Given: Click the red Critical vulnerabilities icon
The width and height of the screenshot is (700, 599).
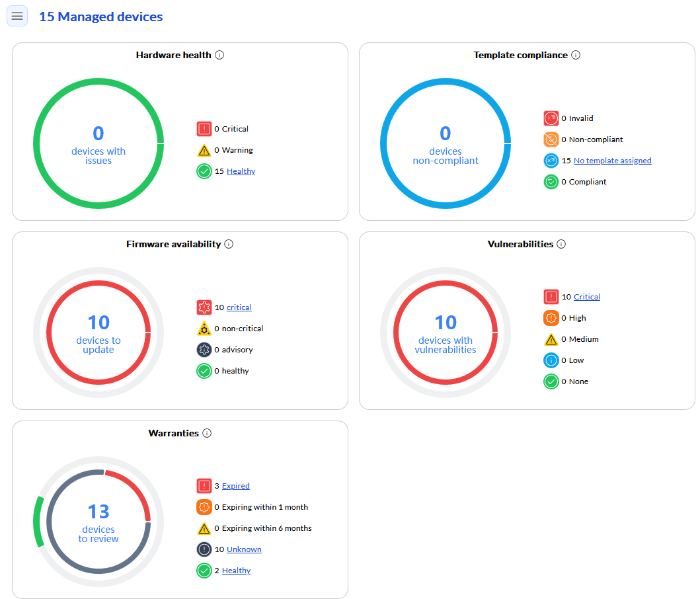Looking at the screenshot, I should tap(551, 297).
